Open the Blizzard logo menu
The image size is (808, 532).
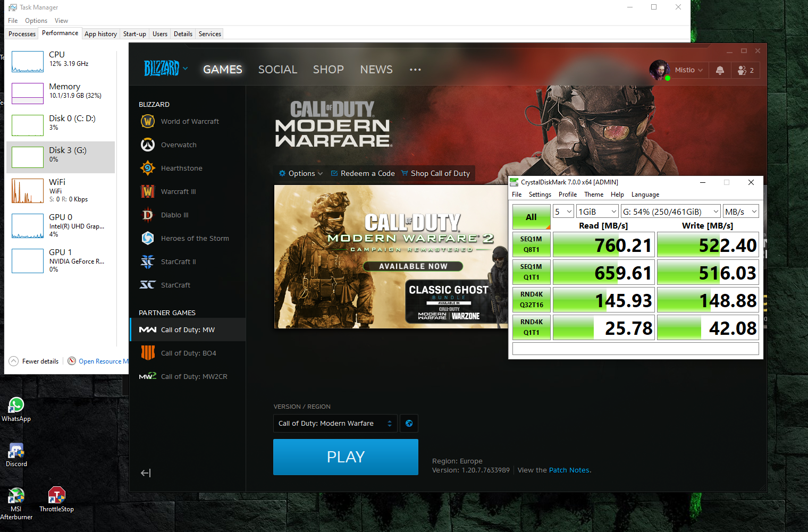(165, 69)
